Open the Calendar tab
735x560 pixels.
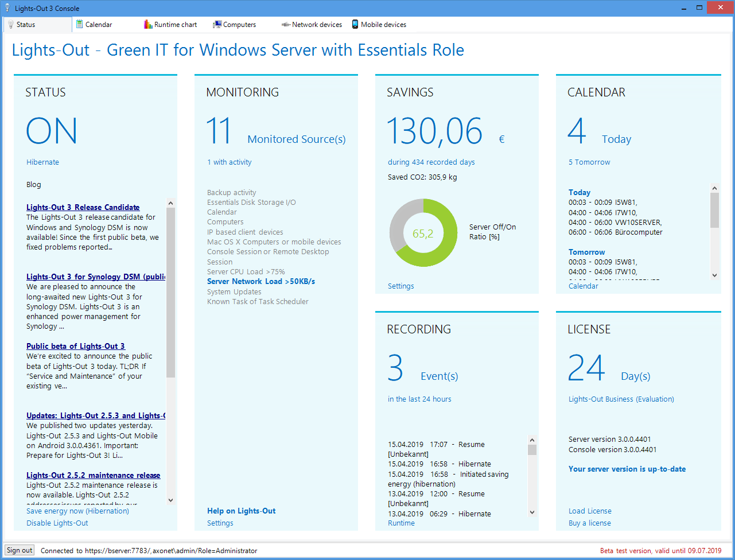click(99, 25)
